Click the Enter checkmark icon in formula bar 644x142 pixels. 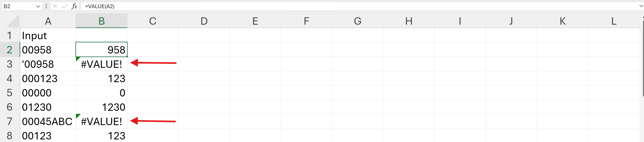click(65, 6)
